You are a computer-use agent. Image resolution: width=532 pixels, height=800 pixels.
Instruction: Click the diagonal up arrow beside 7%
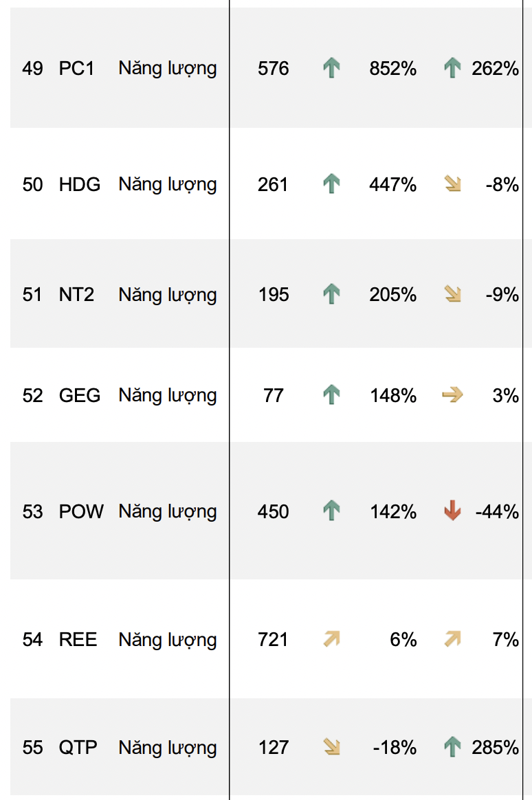452,640
